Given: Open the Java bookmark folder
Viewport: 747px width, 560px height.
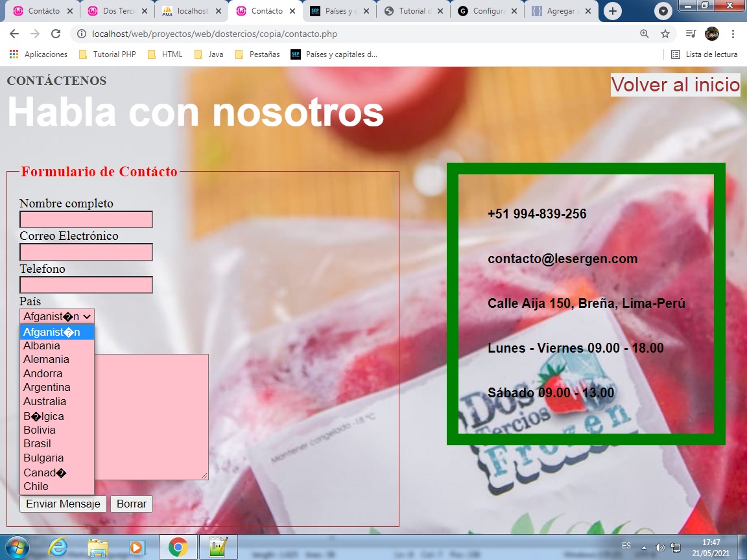Looking at the screenshot, I should coord(209,54).
